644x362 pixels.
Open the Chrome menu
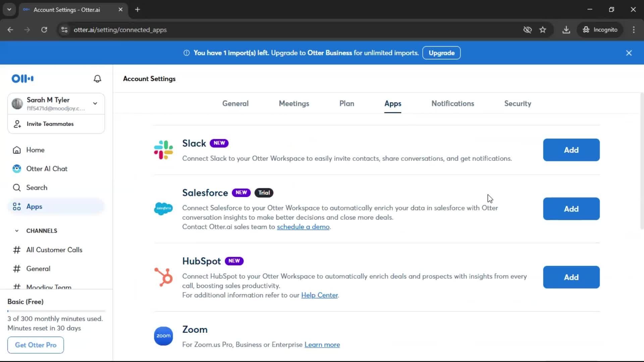click(634, 30)
